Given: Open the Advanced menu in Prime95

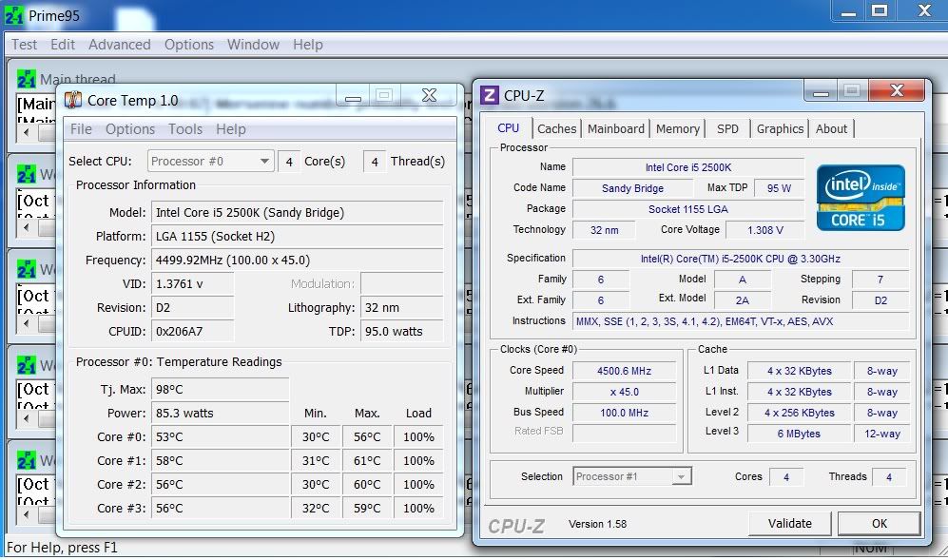Looking at the screenshot, I should click(x=119, y=45).
